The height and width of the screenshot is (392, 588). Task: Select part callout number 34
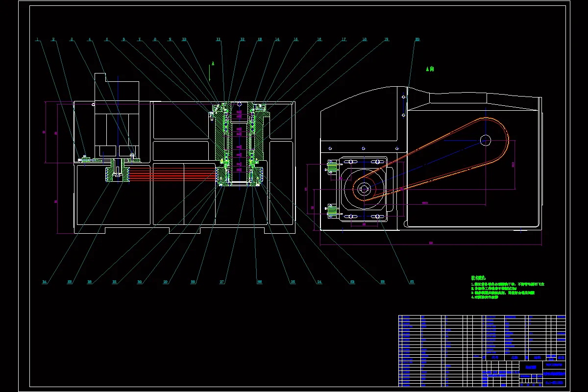pyautogui.click(x=45, y=282)
